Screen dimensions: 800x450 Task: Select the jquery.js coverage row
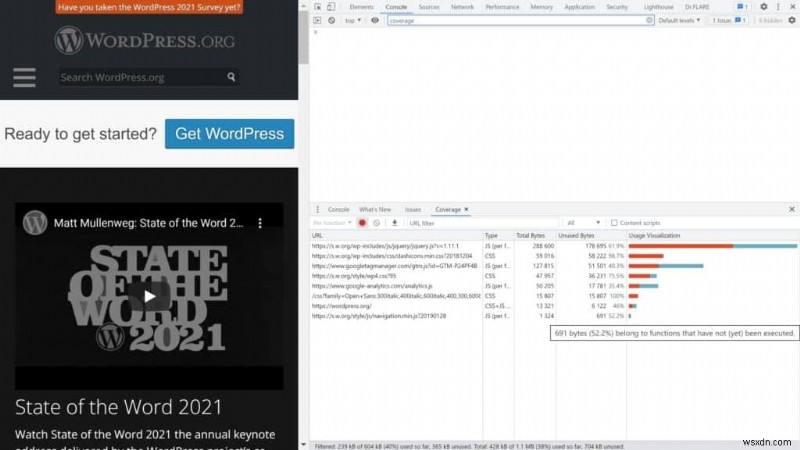pos(554,246)
